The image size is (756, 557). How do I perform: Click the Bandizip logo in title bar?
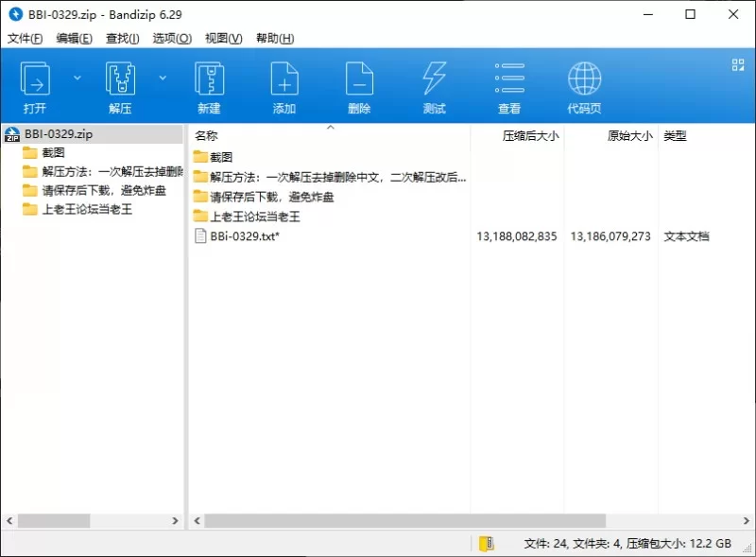tap(16, 14)
